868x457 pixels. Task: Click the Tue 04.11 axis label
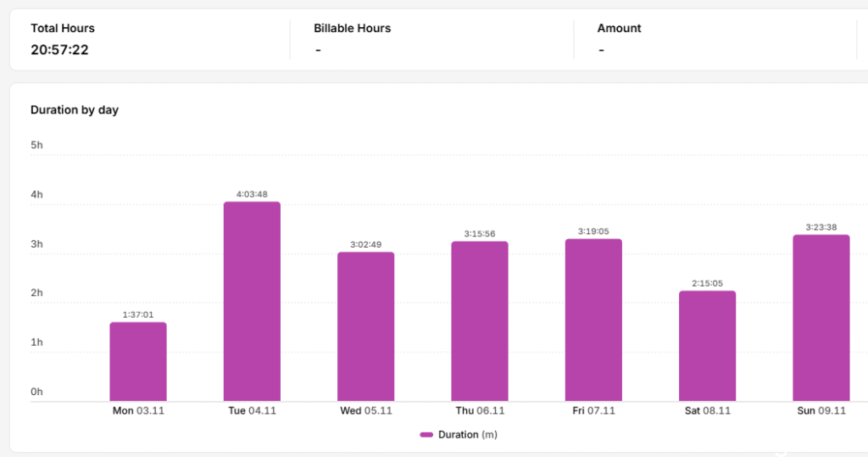252,410
